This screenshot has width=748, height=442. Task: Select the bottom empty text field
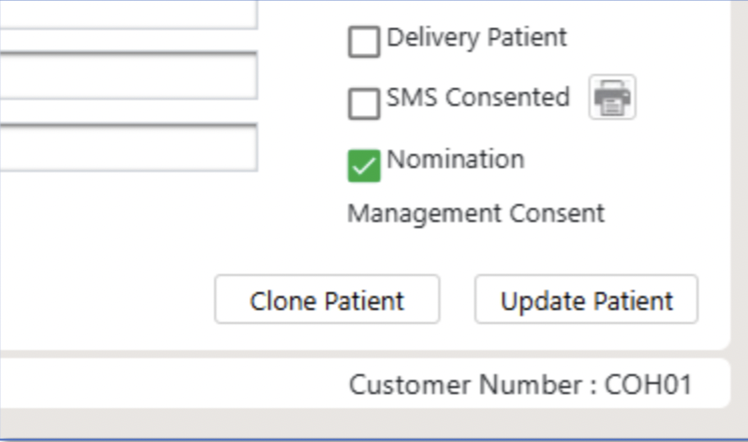tap(128, 147)
